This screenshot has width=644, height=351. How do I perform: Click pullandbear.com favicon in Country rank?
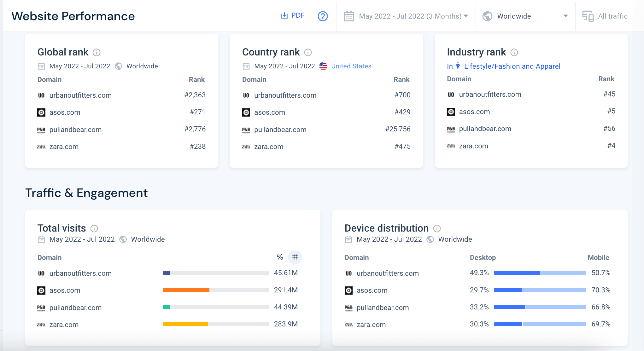pyautogui.click(x=246, y=130)
